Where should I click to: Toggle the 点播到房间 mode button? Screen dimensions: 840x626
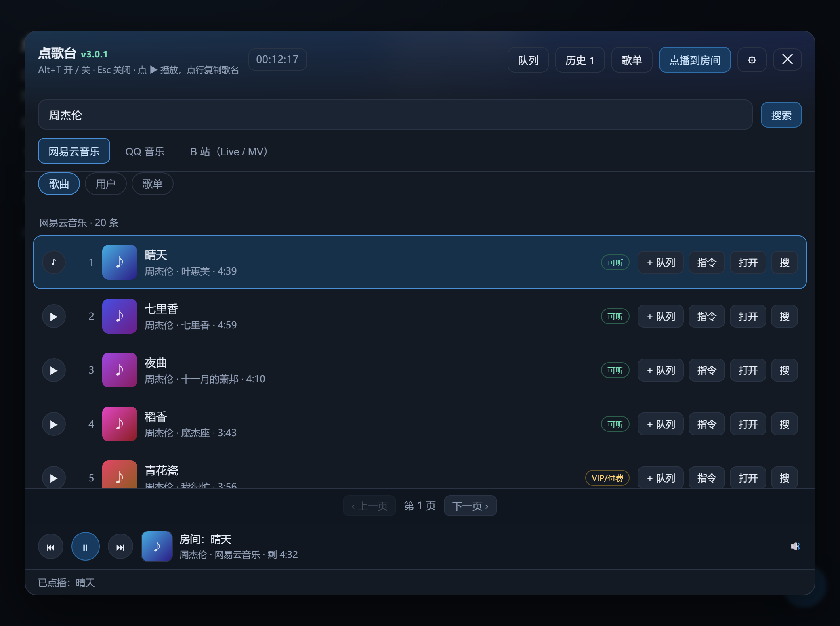click(x=695, y=60)
